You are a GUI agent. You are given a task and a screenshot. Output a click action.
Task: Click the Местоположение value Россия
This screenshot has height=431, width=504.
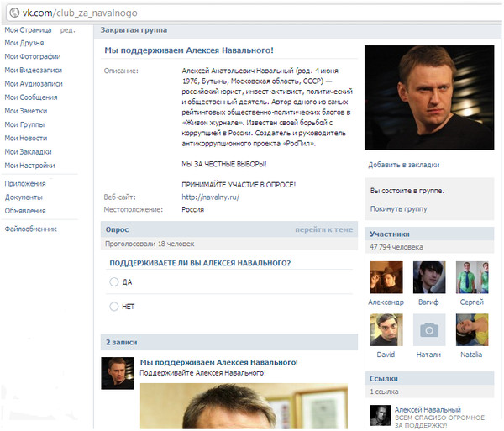[x=193, y=209]
